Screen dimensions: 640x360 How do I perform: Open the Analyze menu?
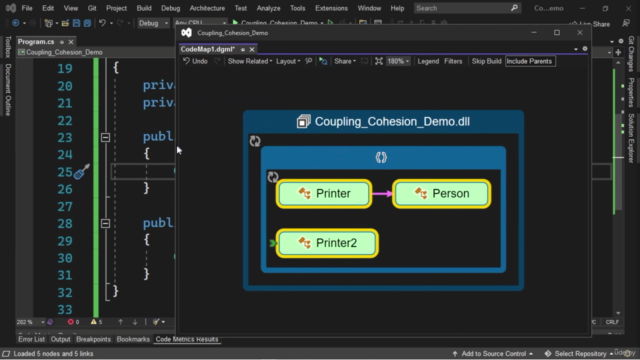(268, 8)
